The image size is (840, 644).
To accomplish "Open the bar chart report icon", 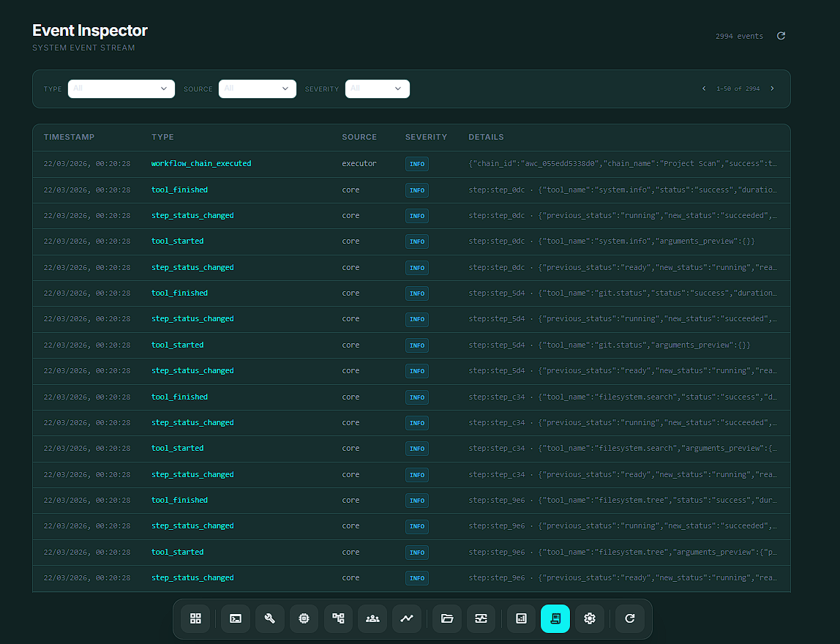I will pyautogui.click(x=521, y=618).
